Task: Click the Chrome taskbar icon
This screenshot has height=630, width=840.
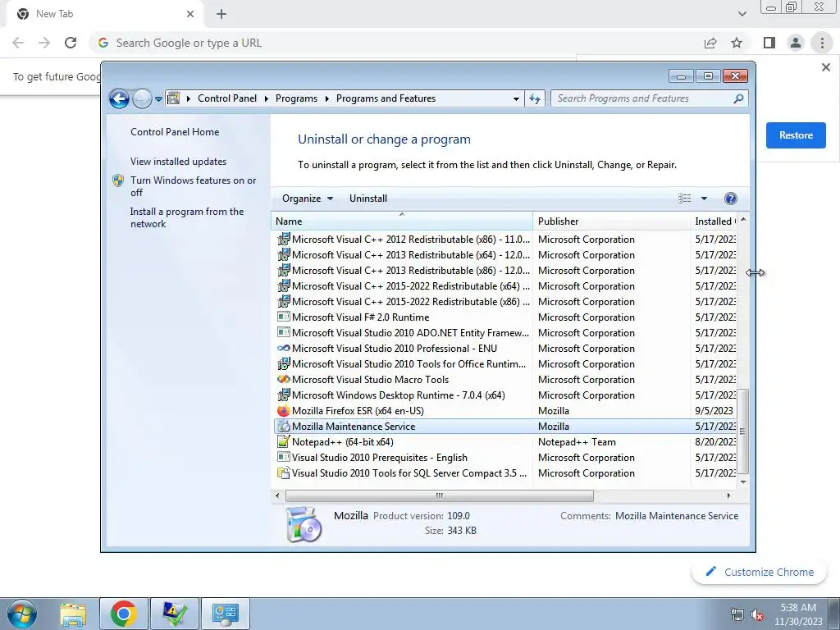Action: [x=124, y=614]
